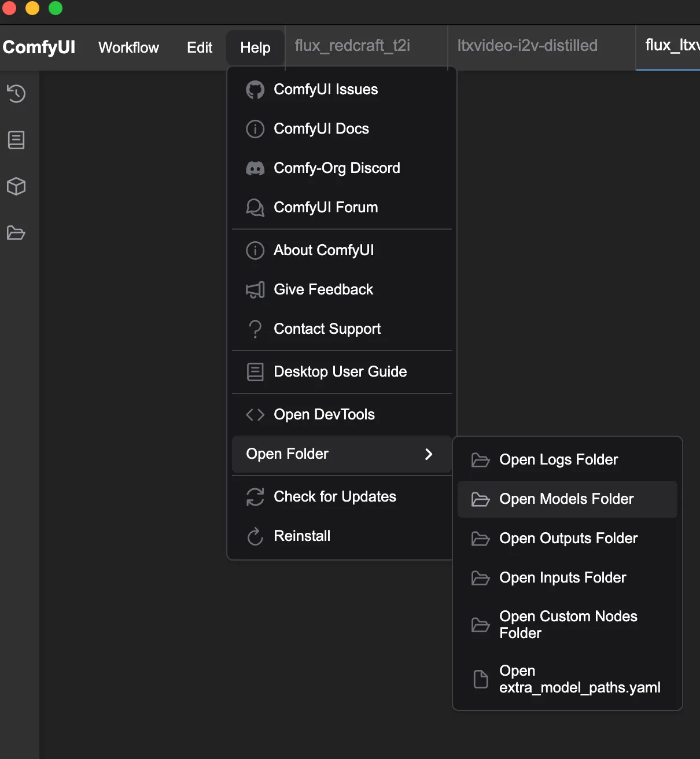Click the refresh icon for Check for Updates

tap(255, 497)
